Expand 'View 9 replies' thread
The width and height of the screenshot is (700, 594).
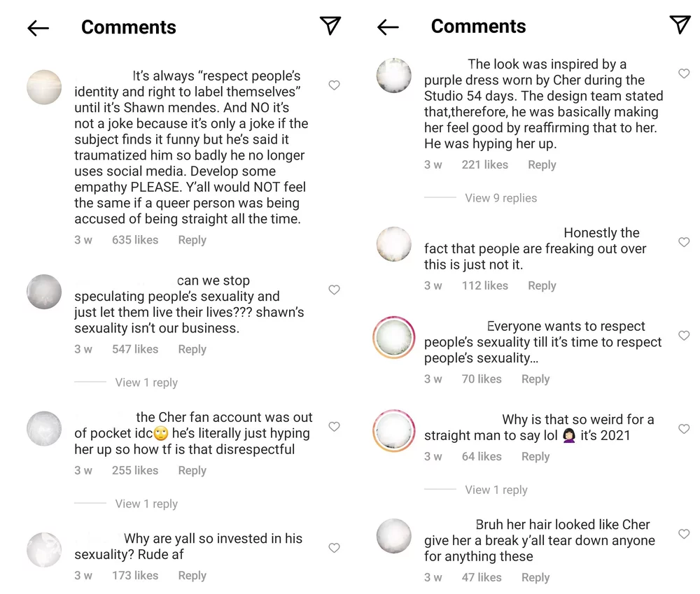(x=500, y=198)
